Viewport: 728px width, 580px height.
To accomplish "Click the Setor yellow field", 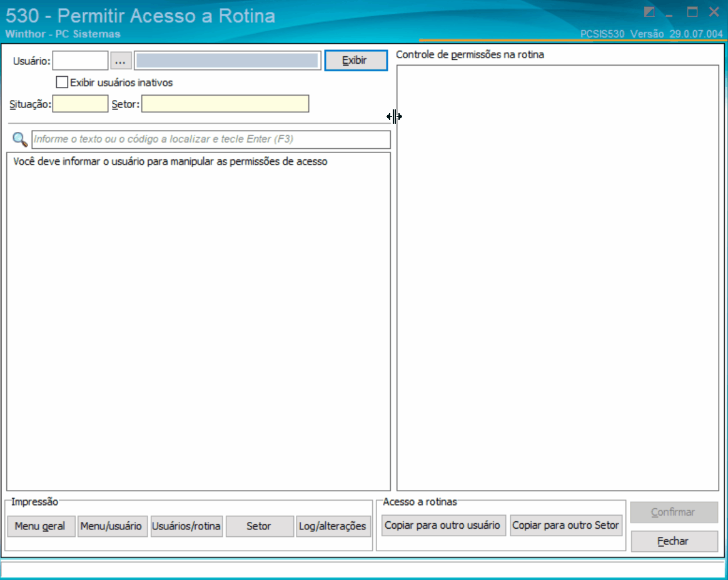I will (225, 104).
